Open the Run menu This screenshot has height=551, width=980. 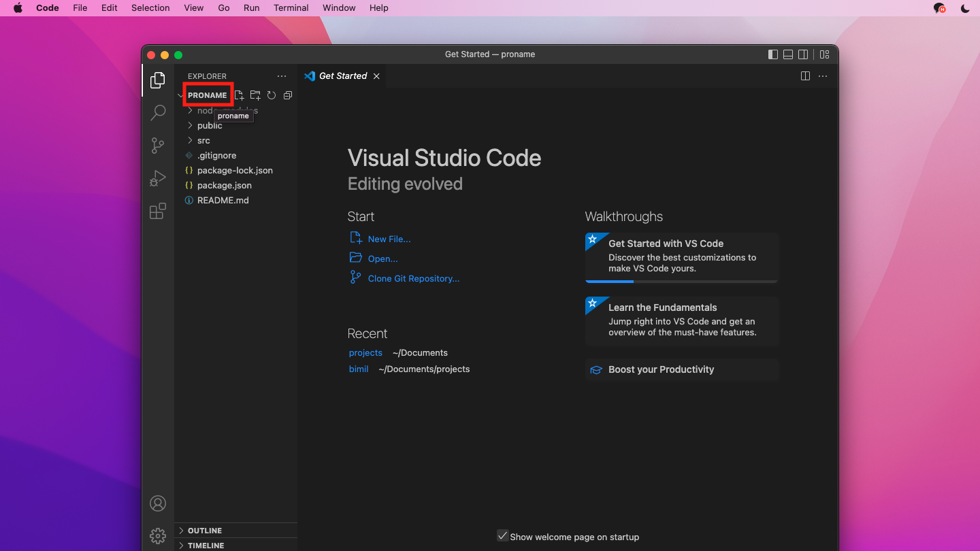pos(252,8)
